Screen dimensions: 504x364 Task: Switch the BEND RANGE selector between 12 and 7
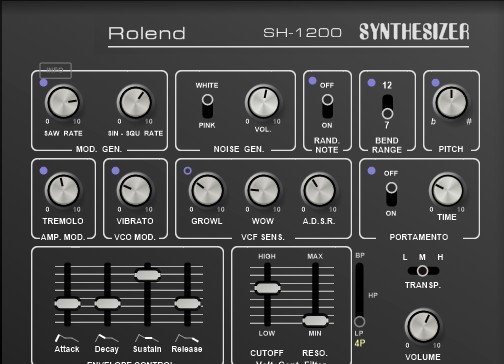tap(387, 107)
